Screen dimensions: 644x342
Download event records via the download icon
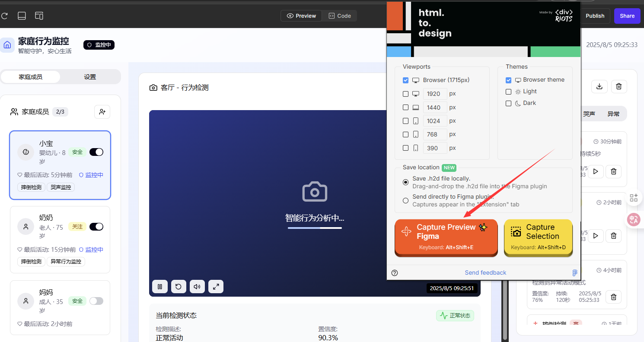(599, 86)
